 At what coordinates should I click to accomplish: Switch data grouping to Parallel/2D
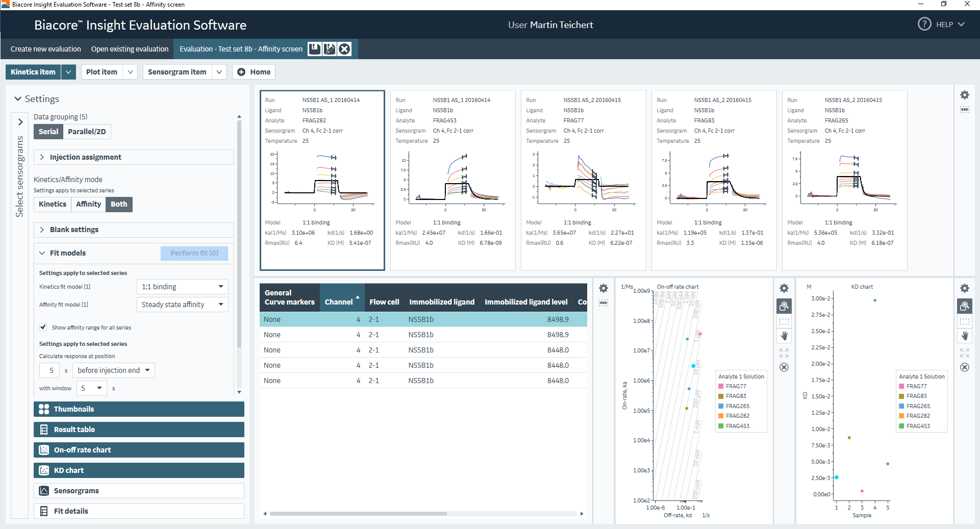[x=87, y=132]
